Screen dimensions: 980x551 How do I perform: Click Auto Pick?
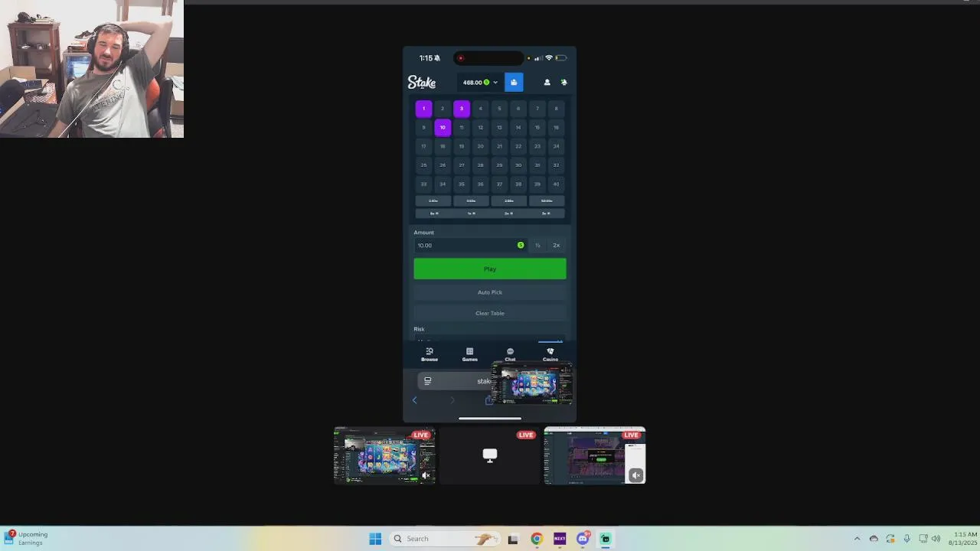[490, 292]
